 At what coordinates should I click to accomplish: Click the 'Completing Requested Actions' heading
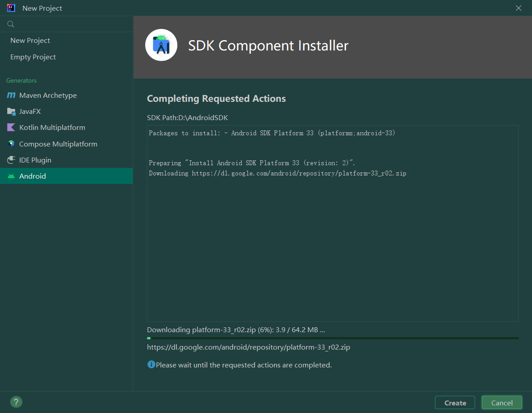tap(216, 99)
